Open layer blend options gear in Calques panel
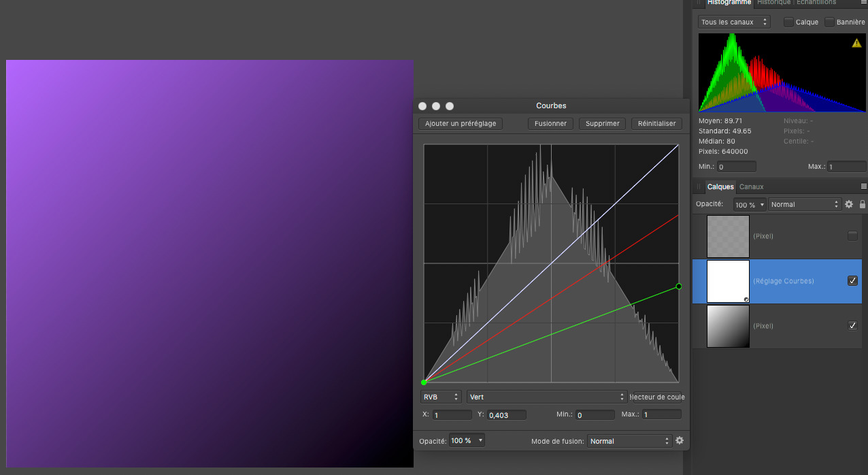Image resolution: width=868 pixels, height=475 pixels. point(849,204)
